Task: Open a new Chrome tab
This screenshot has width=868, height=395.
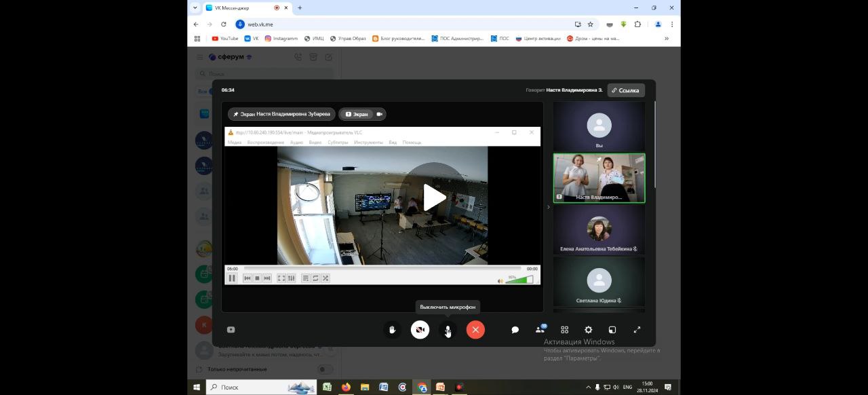Action: pos(300,7)
